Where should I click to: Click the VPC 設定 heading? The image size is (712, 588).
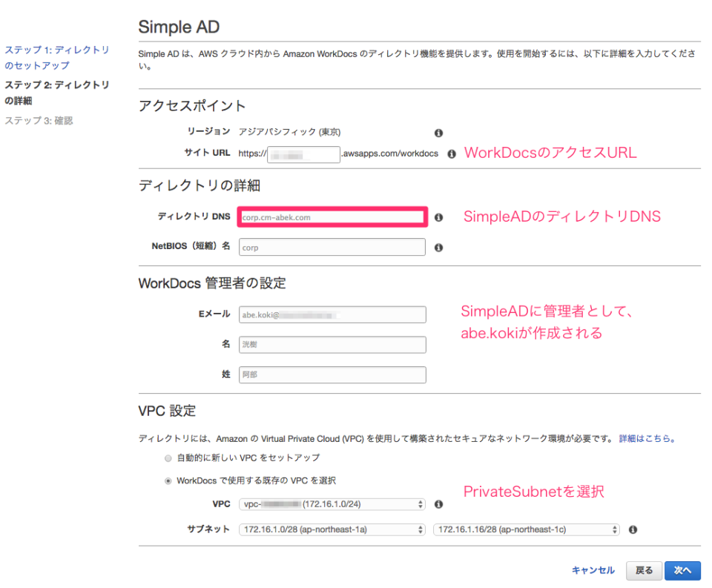[167, 411]
